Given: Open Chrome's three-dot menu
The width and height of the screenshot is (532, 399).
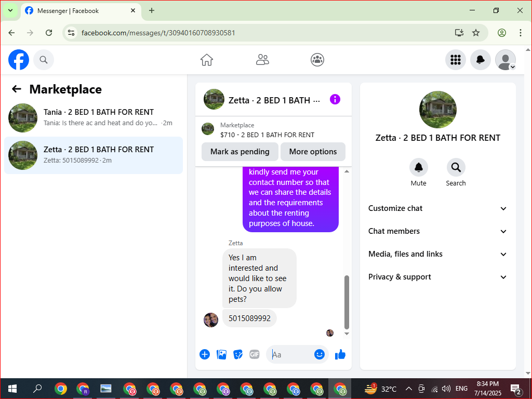Looking at the screenshot, I should tap(521, 33).
